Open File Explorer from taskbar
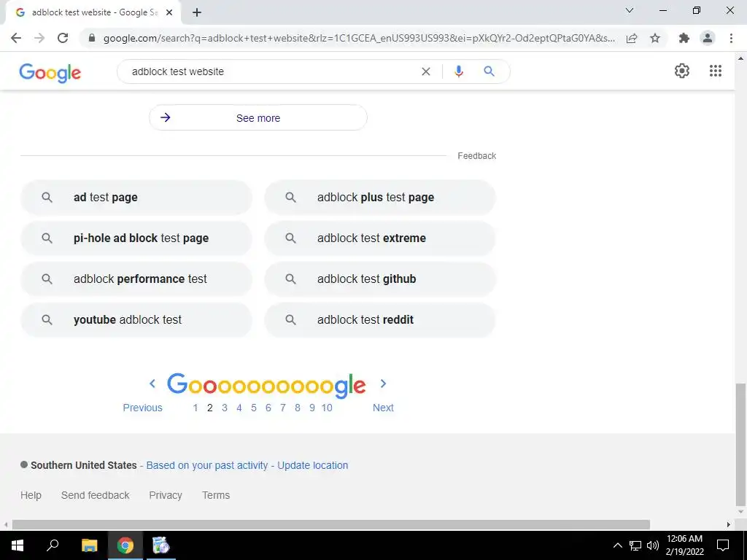This screenshot has height=560, width=747. tap(89, 545)
